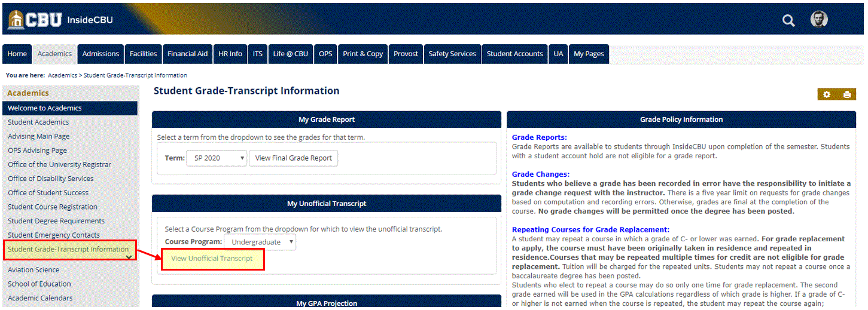Open Student Degree Requirements link
The image size is (868, 310).
[56, 221]
